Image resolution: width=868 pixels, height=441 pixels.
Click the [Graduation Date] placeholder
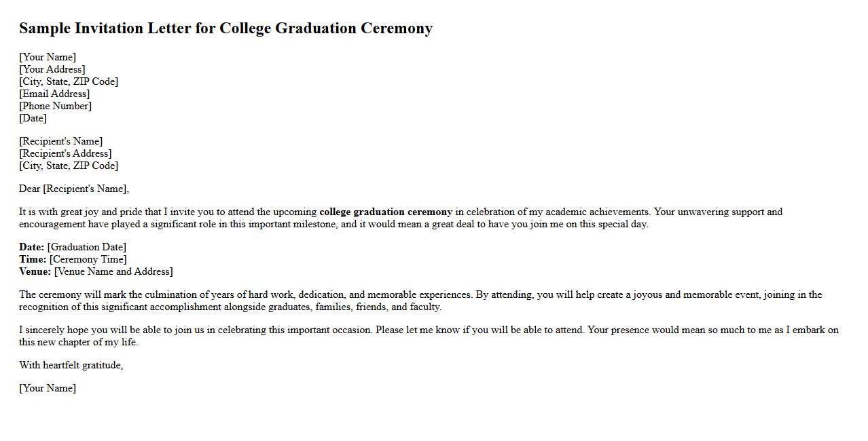point(87,247)
